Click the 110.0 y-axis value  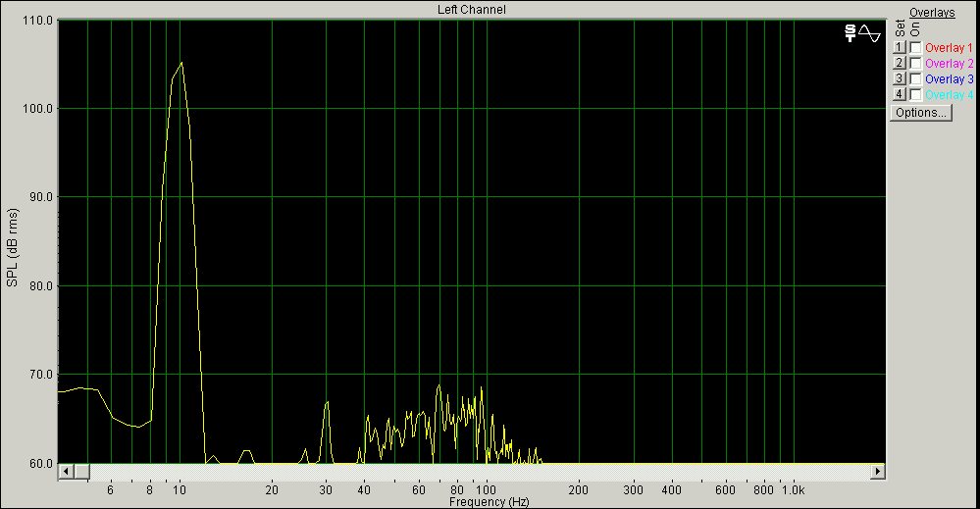[x=39, y=20]
